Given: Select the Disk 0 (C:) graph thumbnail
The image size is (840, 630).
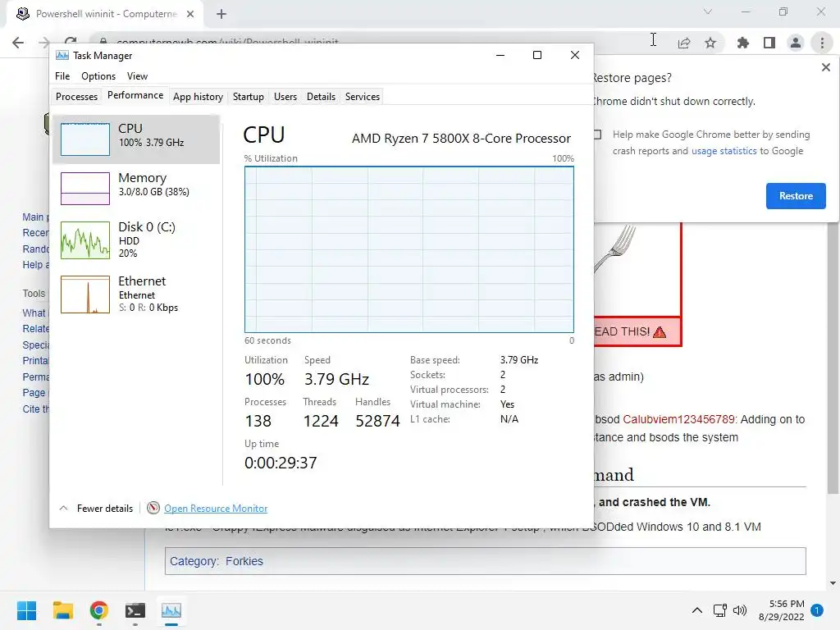Looking at the screenshot, I should point(85,240).
